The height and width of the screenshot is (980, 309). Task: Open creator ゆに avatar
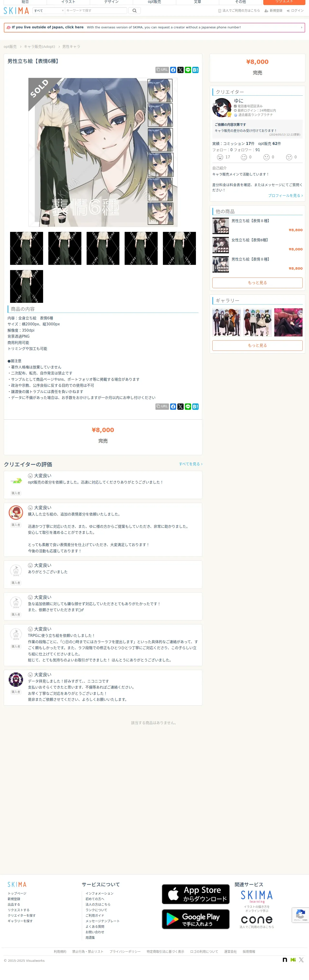[x=222, y=108]
